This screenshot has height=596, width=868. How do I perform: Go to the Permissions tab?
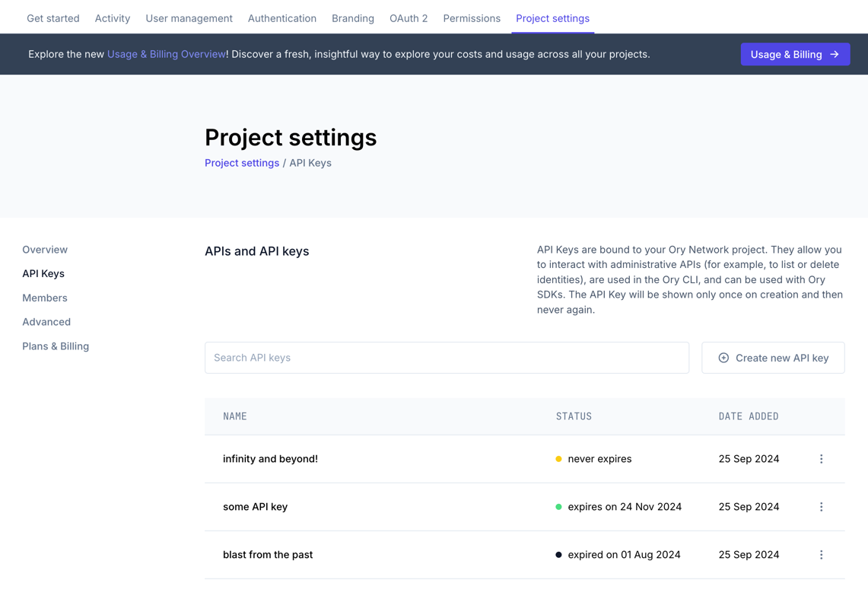472,18
